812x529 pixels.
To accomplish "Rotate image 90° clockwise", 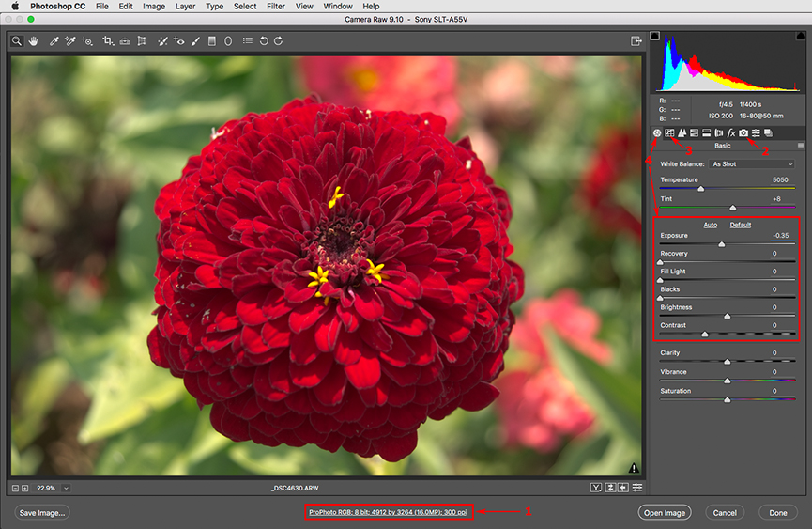I will coord(279,41).
